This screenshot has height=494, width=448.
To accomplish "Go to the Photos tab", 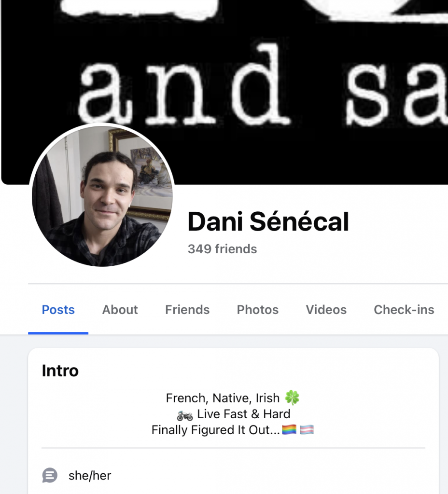I will point(258,310).
